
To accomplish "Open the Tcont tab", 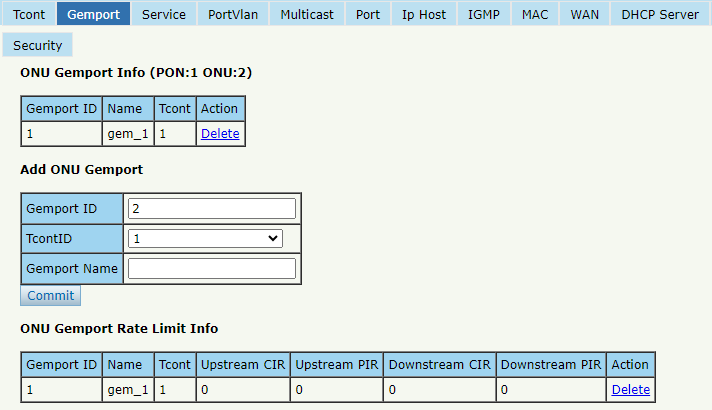I will point(29,14).
